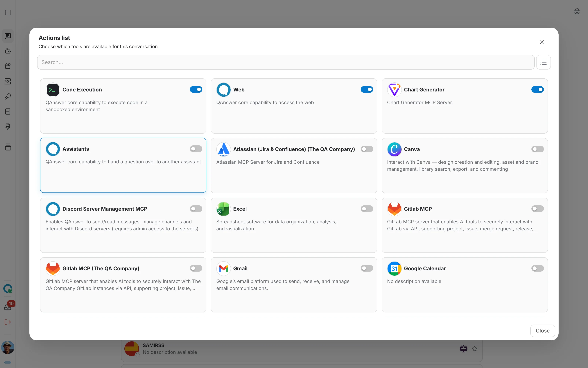This screenshot has height=368, width=588.
Task: Open the stacked collections sidebar icon
Action: [8, 147]
